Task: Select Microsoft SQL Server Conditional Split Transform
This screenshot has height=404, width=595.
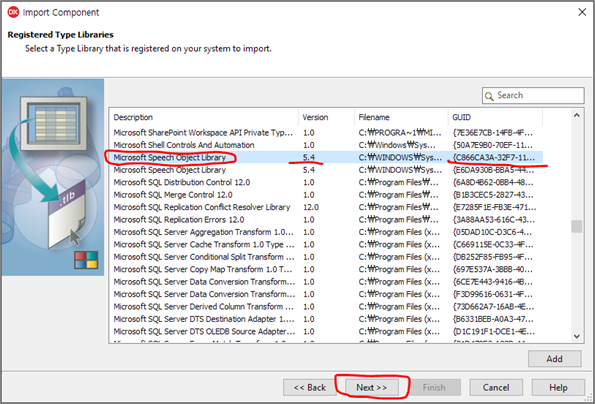Action: pos(326,257)
